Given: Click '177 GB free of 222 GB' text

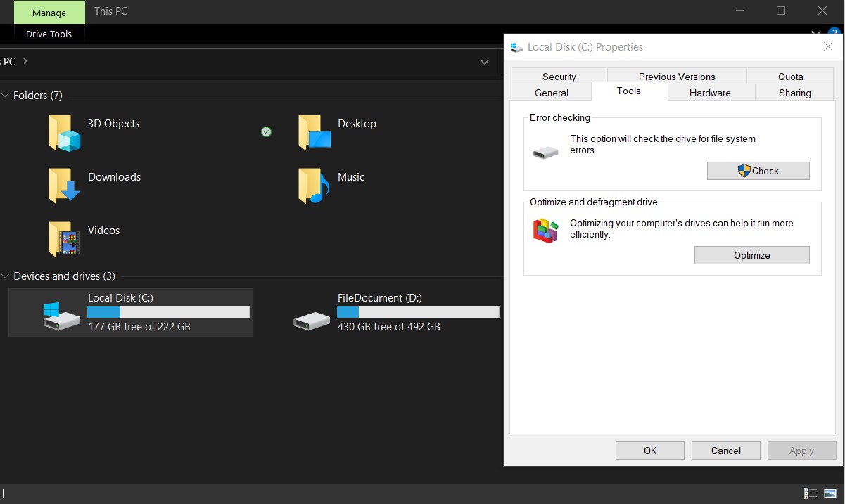Looking at the screenshot, I should point(139,327).
